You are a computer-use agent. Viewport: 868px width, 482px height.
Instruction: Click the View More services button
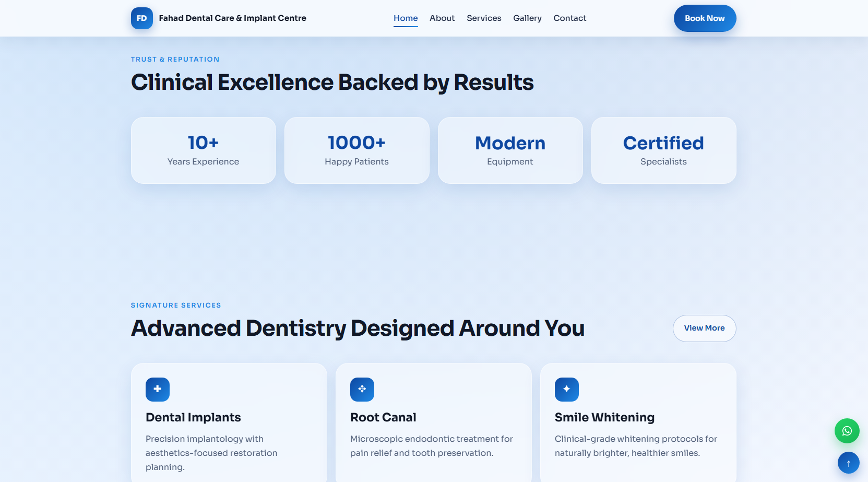[704, 328]
